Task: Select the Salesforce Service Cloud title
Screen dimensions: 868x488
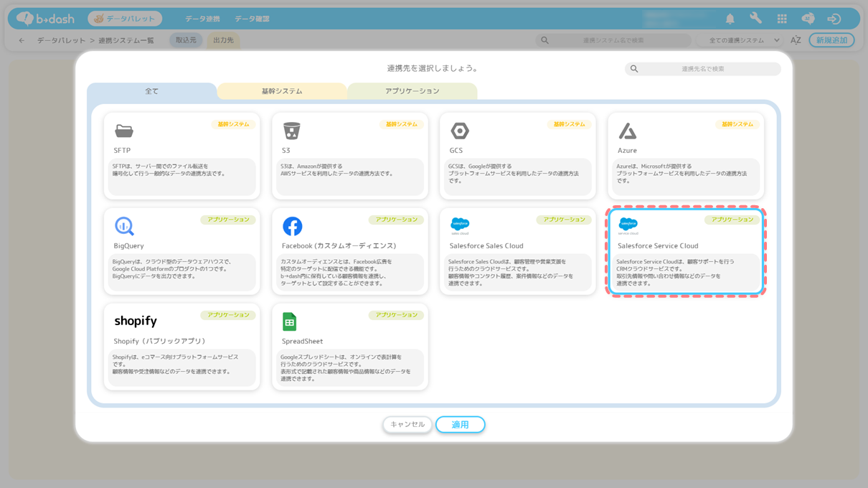Action: coord(658,246)
